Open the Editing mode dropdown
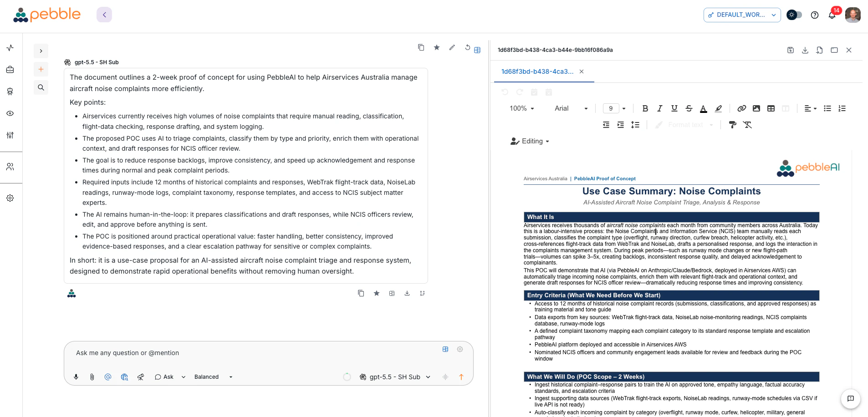 point(530,141)
